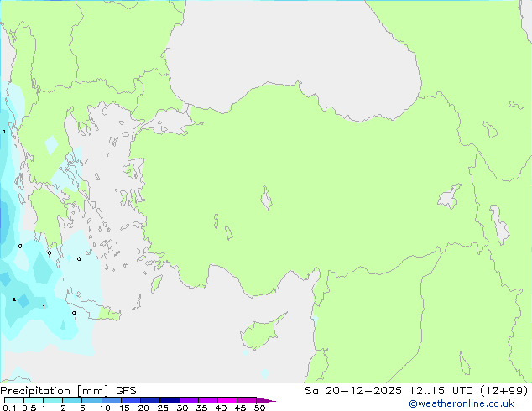Click the 20–25 mm legend color swatch
532x411 pixels.
[150, 400]
